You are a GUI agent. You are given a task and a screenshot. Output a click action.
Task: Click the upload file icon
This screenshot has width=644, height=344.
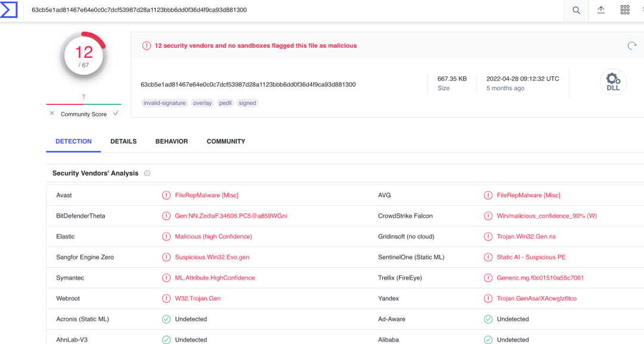(x=601, y=10)
